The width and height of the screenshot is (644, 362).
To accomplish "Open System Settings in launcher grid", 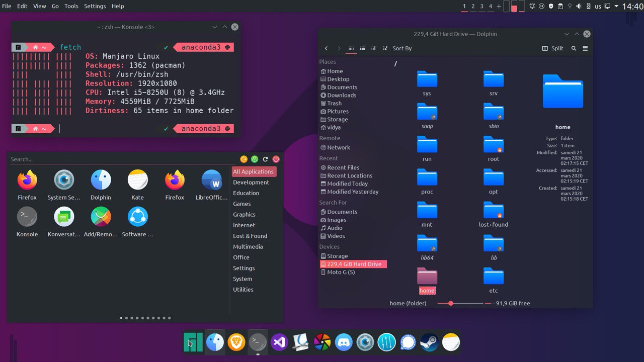I will click(64, 180).
